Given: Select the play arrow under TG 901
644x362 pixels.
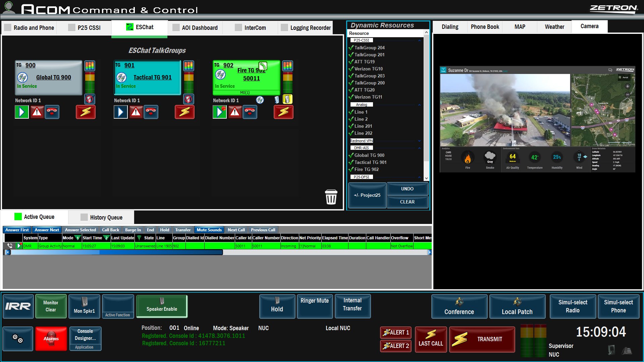Looking at the screenshot, I should pyautogui.click(x=120, y=112).
